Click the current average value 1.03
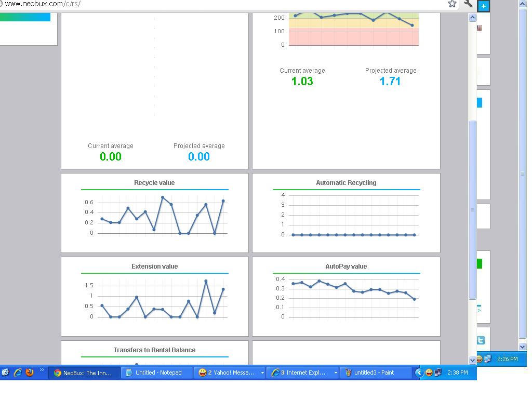 click(302, 82)
